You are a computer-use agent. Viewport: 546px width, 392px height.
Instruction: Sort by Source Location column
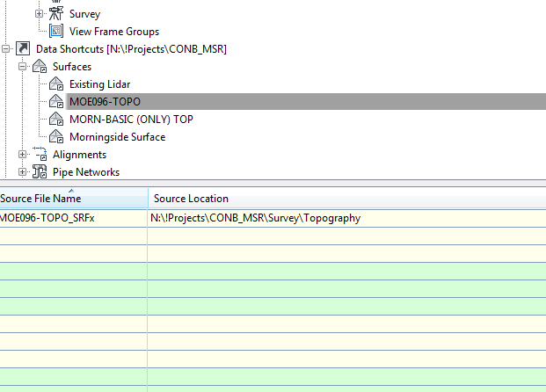pos(347,199)
